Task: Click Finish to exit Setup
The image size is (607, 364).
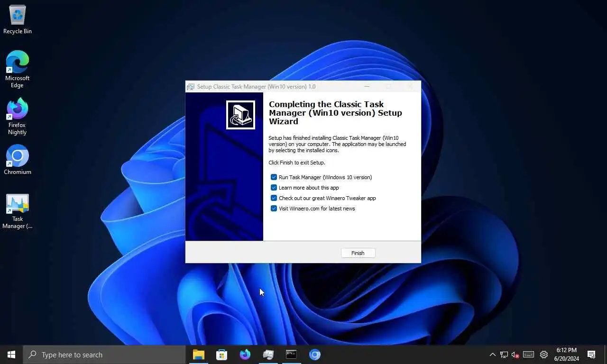Action: 358,253
